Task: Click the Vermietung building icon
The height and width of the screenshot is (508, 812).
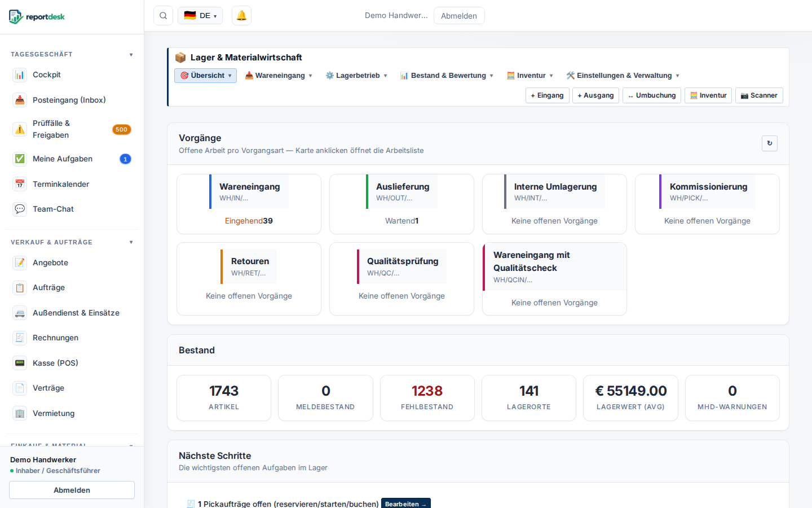Action: [x=20, y=413]
